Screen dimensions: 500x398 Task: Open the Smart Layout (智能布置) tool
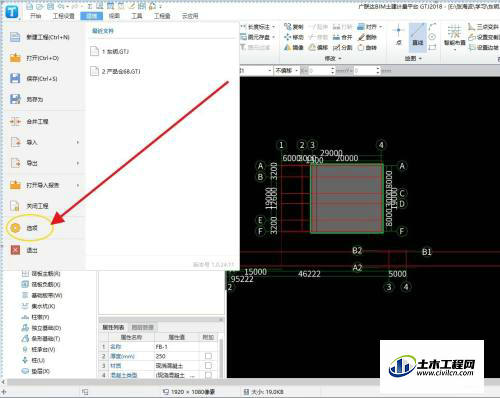click(x=455, y=37)
